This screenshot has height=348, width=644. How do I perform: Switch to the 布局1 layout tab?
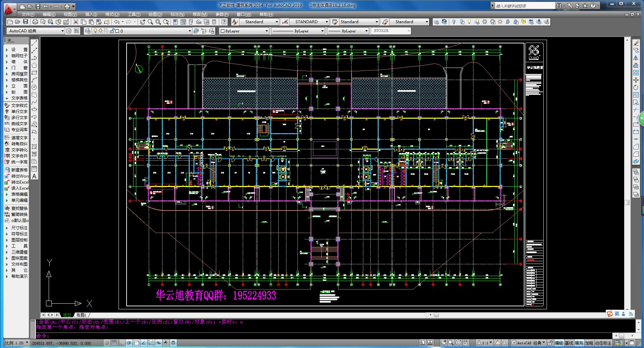coord(81,315)
